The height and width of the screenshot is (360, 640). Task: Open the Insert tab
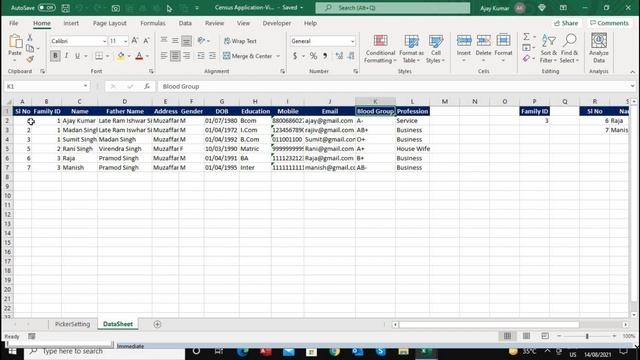[x=71, y=23]
